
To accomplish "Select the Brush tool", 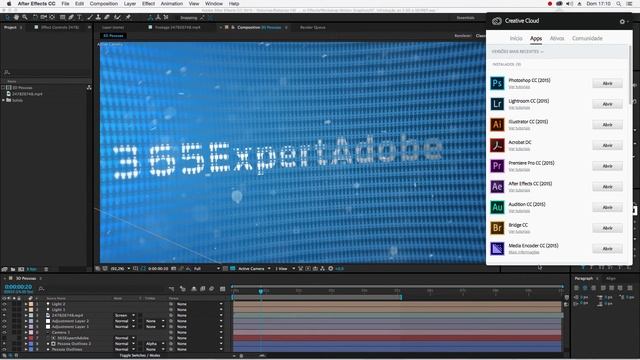I will [x=90, y=18].
